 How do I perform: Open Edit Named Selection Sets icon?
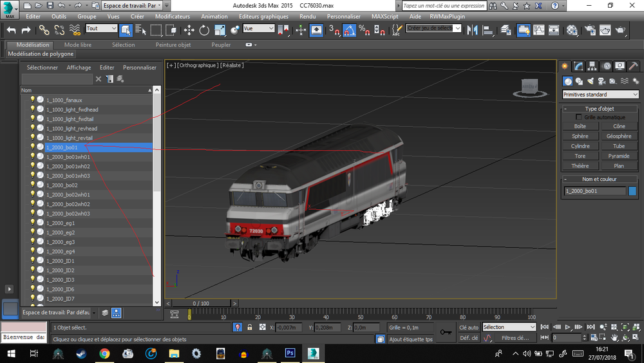pyautogui.click(x=397, y=30)
